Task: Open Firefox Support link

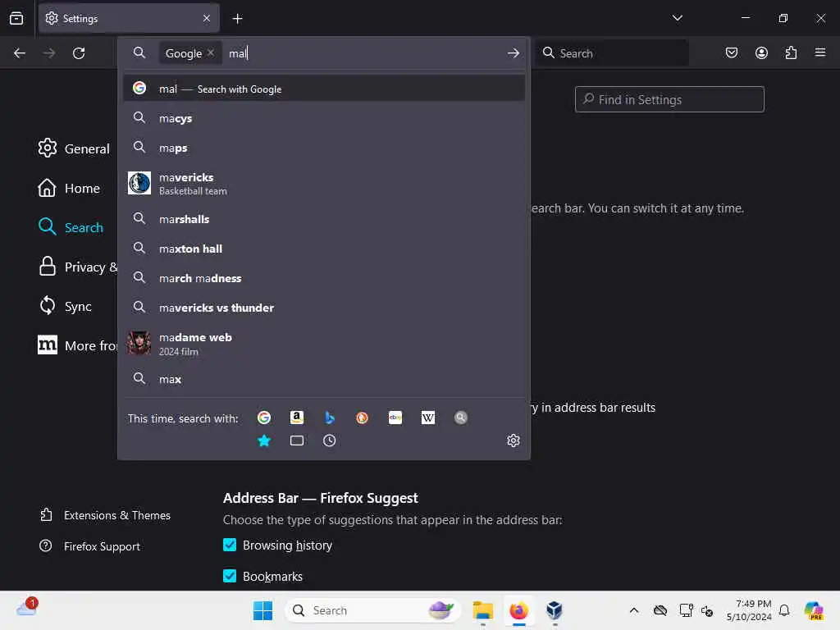Action: (x=90, y=546)
